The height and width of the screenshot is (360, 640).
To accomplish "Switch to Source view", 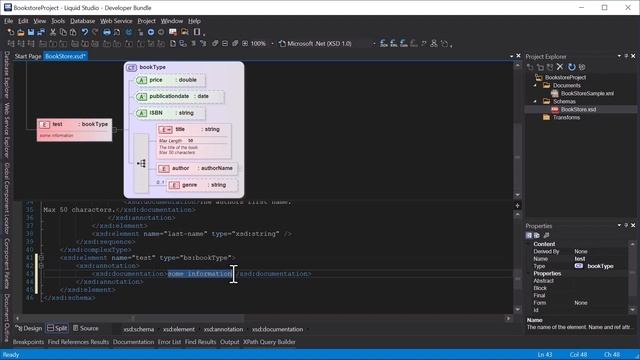I will [86, 328].
